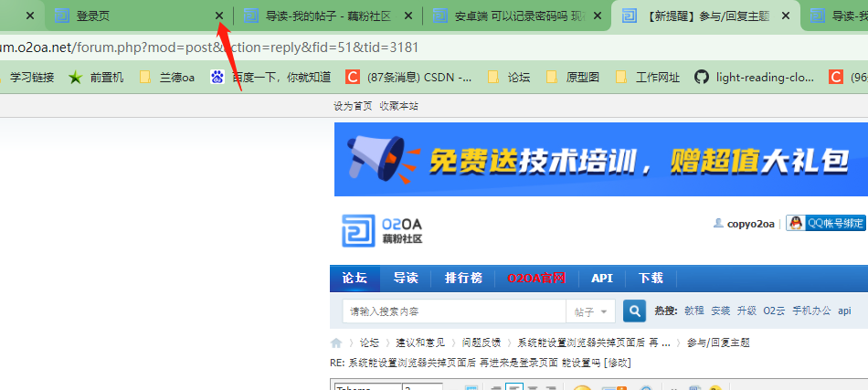Image resolution: width=868 pixels, height=390 pixels.
Task: Go to 建议和意见 in the breadcrumb
Action: tap(420, 343)
